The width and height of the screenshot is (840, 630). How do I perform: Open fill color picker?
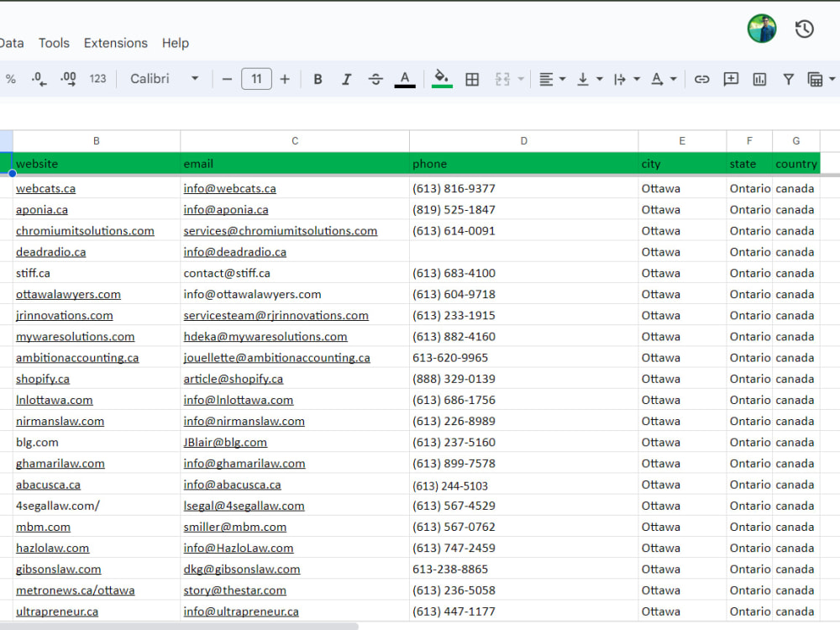click(442, 79)
